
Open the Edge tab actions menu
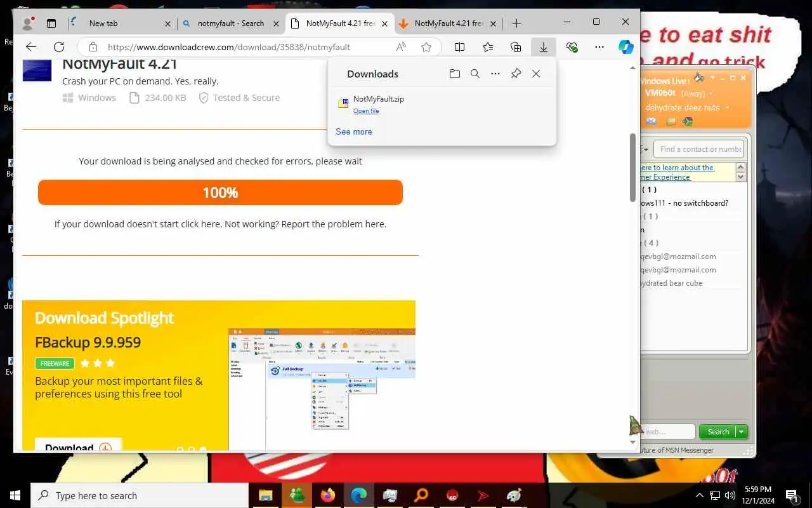pos(51,23)
